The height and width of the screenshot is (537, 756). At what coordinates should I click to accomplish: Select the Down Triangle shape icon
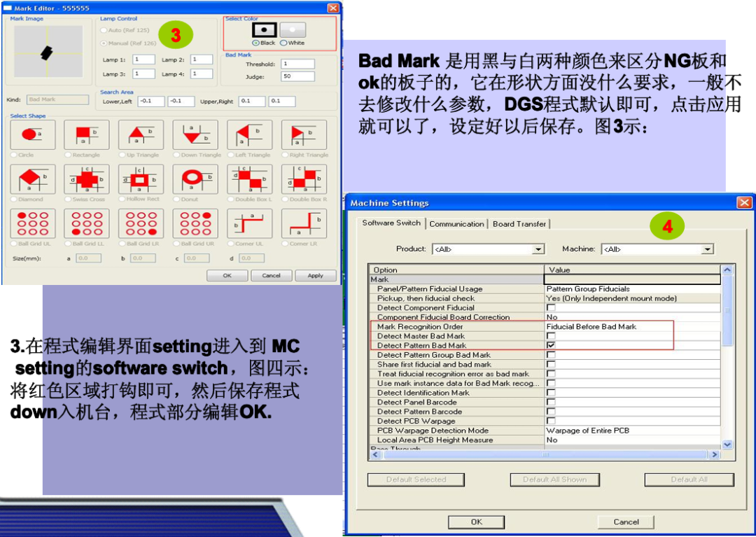coord(195,134)
